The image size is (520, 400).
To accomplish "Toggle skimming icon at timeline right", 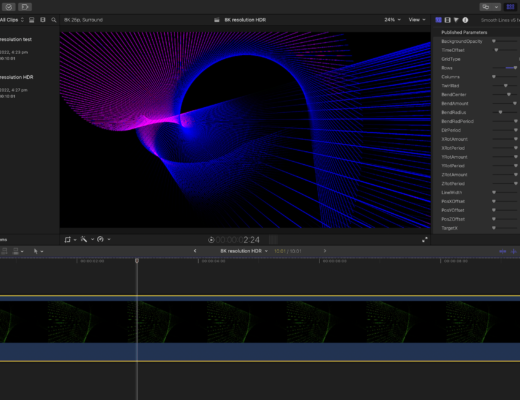I will click(503, 251).
